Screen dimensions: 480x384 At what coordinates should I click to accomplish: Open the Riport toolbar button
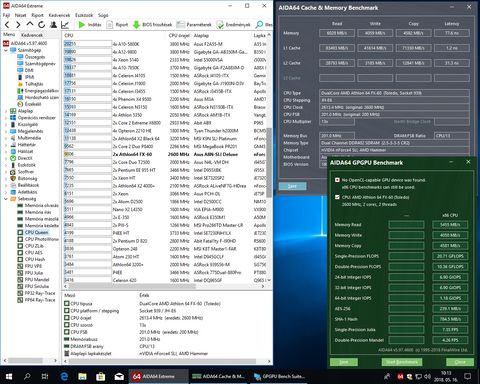tap(117, 25)
